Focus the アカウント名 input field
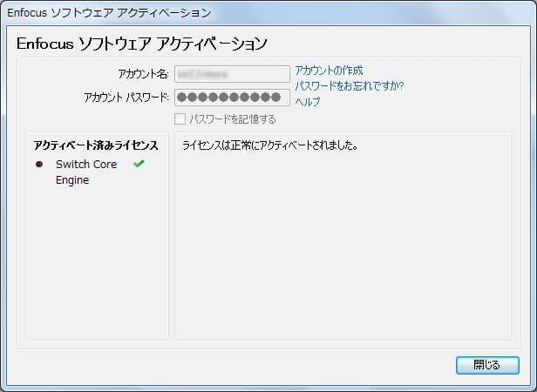 [232, 73]
